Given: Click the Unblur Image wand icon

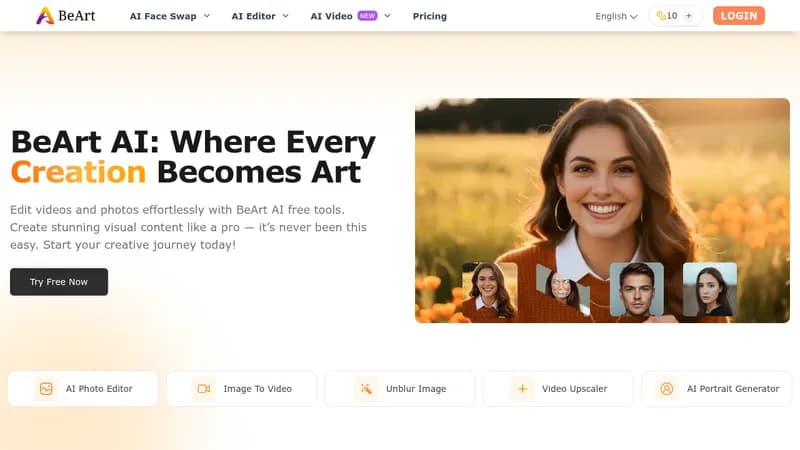Looking at the screenshot, I should pyautogui.click(x=366, y=389).
